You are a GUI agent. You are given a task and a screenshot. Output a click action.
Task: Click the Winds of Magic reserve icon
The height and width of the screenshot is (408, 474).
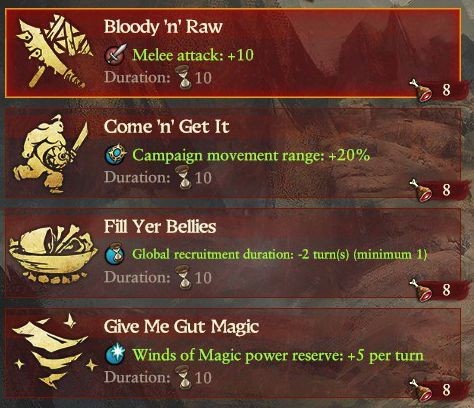pyautogui.click(x=115, y=354)
